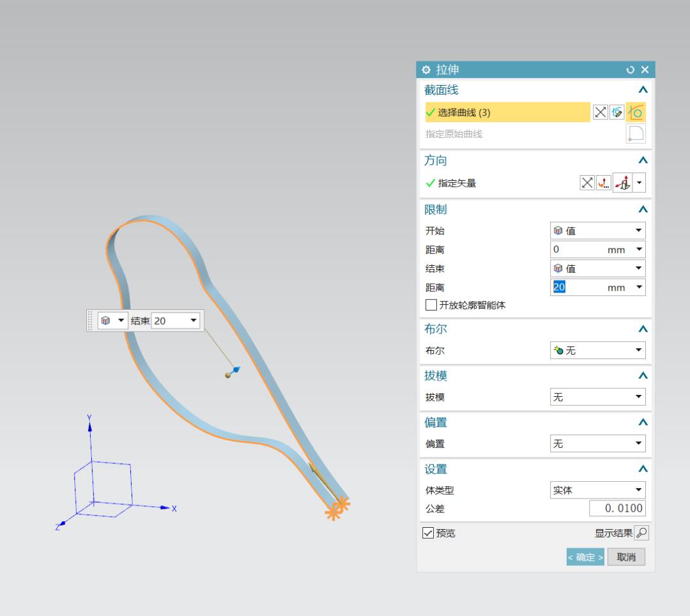Viewport: 690px width, 616px height.
Task: Collapse the 设置 section
Action: (x=643, y=469)
